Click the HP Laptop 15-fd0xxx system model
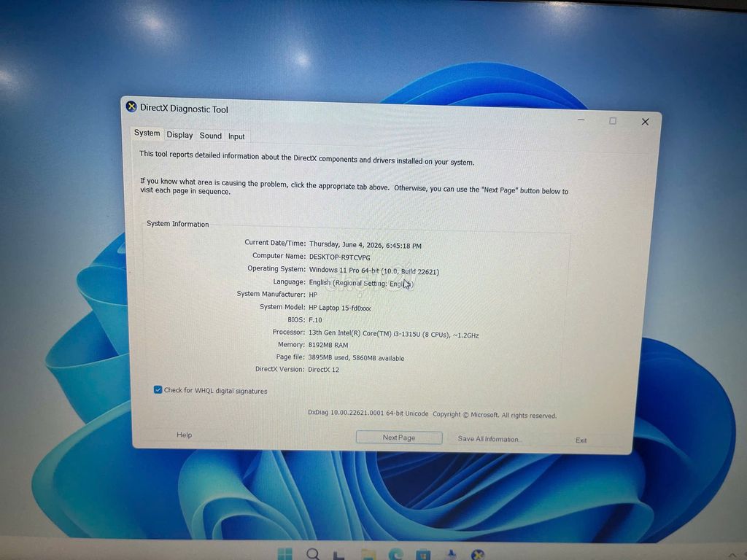 [340, 308]
